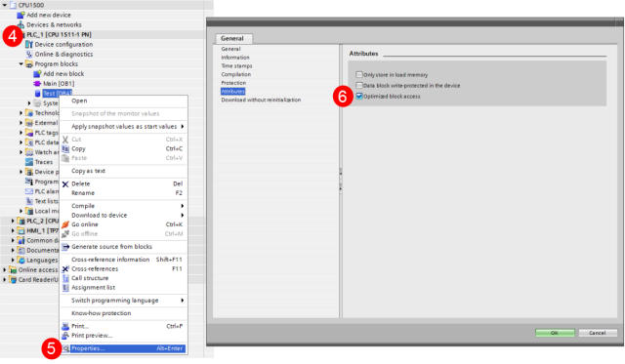
Task: Click the Delete X icon in menu
Action: [65, 183]
